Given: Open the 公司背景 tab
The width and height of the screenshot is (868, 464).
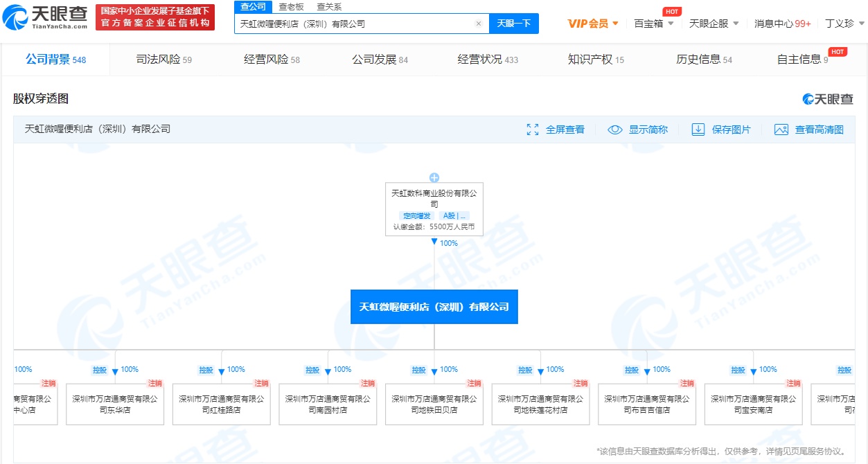Looking at the screenshot, I should 56,60.
